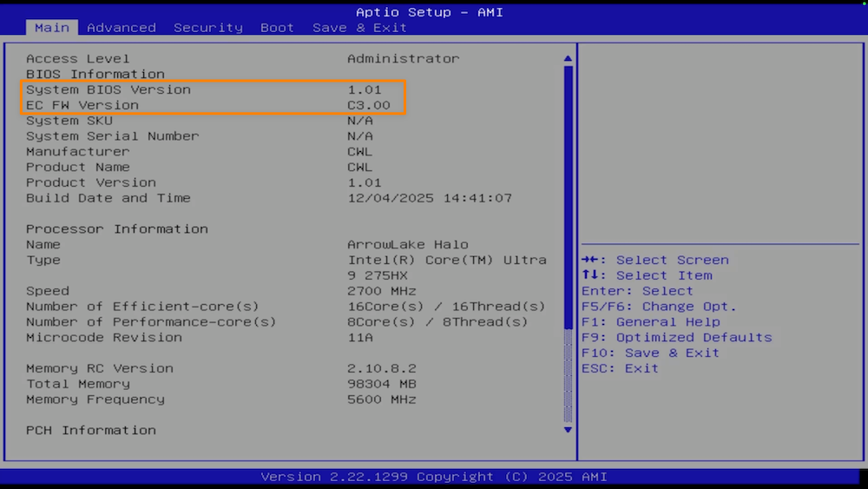The width and height of the screenshot is (868, 489).
Task: Select Number of Performance-core(s) label
Action: pos(151,322)
